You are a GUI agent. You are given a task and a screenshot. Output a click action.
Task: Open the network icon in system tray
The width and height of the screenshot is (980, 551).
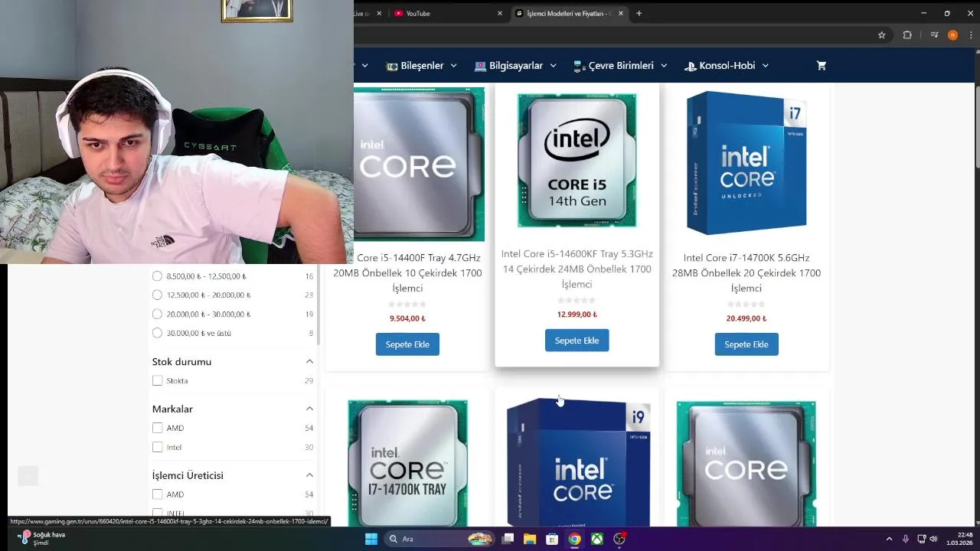click(921, 539)
